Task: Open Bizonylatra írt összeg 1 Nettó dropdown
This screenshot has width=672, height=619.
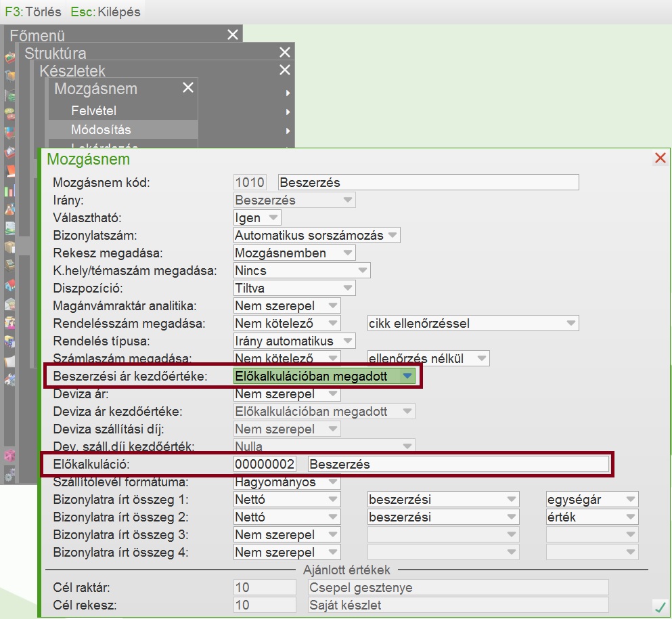Action: (x=287, y=499)
